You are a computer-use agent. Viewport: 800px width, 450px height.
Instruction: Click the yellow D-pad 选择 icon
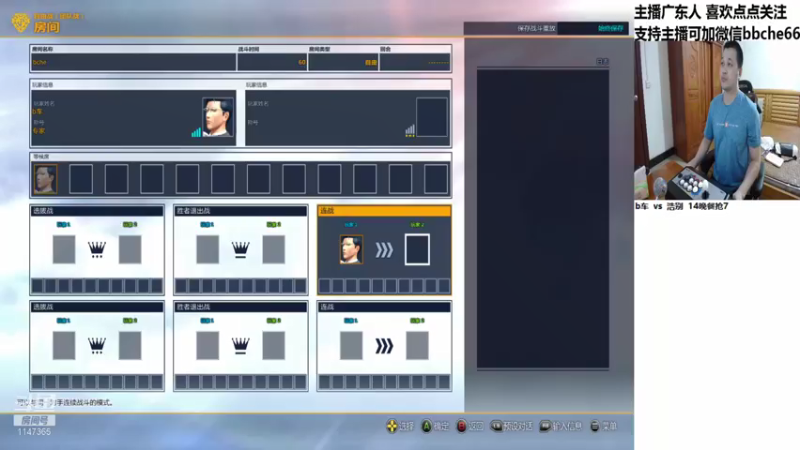coord(392,426)
